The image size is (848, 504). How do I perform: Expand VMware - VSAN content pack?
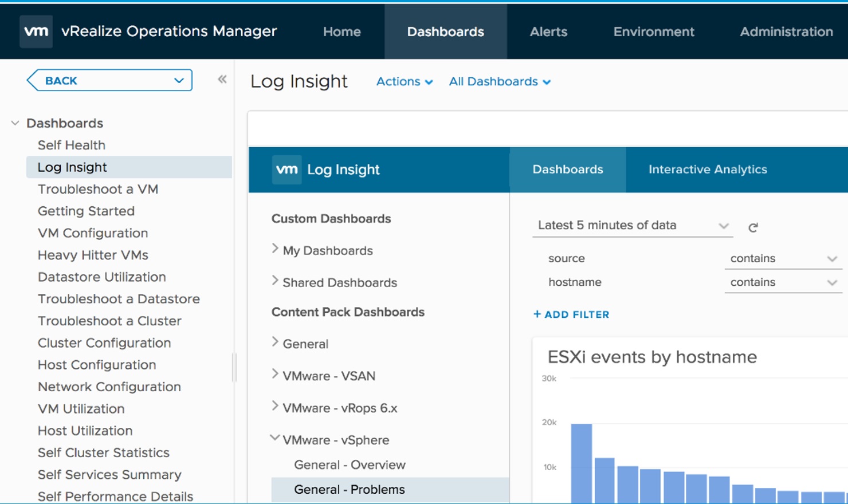coord(275,375)
